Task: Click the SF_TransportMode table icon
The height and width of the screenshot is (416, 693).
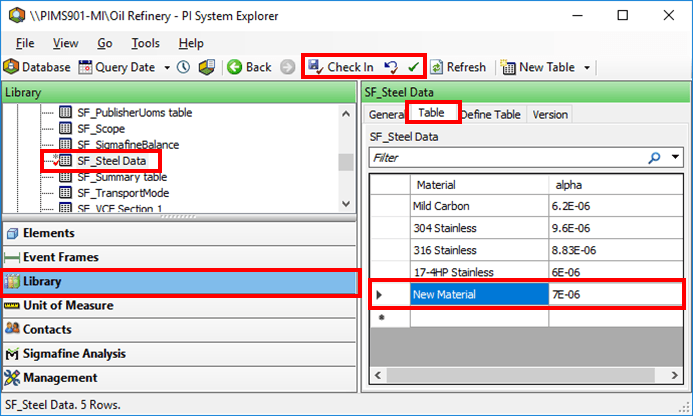Action: click(x=65, y=193)
